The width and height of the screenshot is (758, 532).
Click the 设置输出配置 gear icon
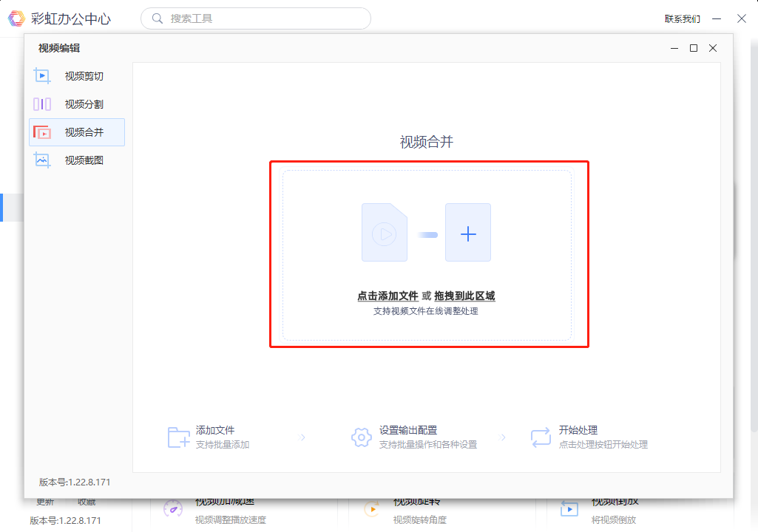[361, 437]
